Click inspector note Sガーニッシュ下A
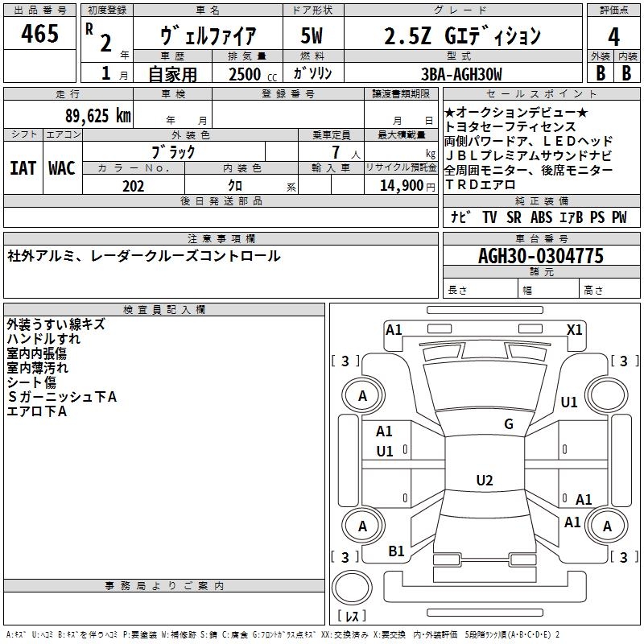Image resolution: width=644 pixels, height=644 pixels. pos(63,397)
